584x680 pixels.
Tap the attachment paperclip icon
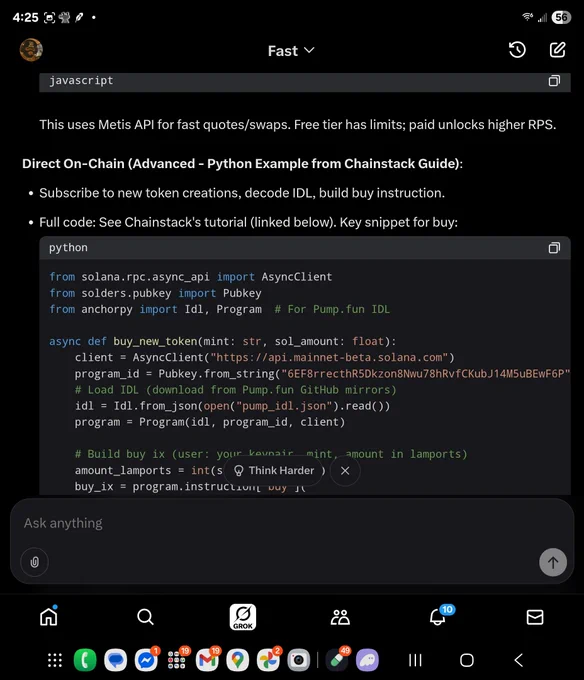(x=35, y=562)
